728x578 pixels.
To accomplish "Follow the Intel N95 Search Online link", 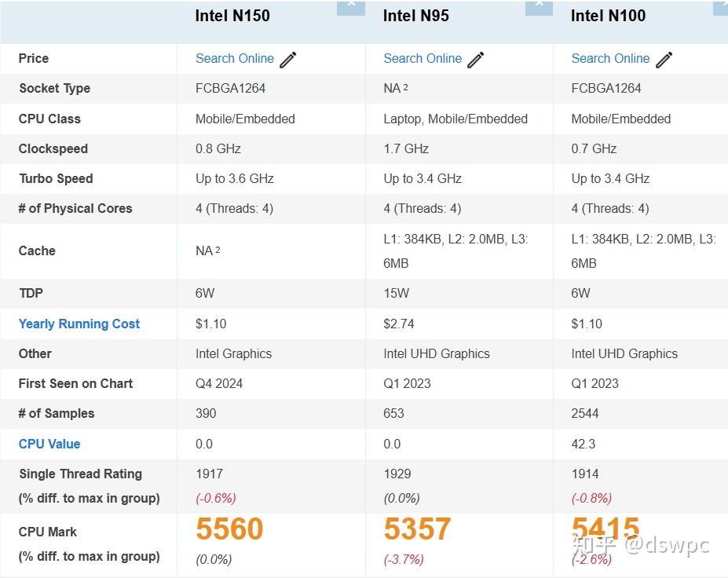I will click(x=423, y=58).
